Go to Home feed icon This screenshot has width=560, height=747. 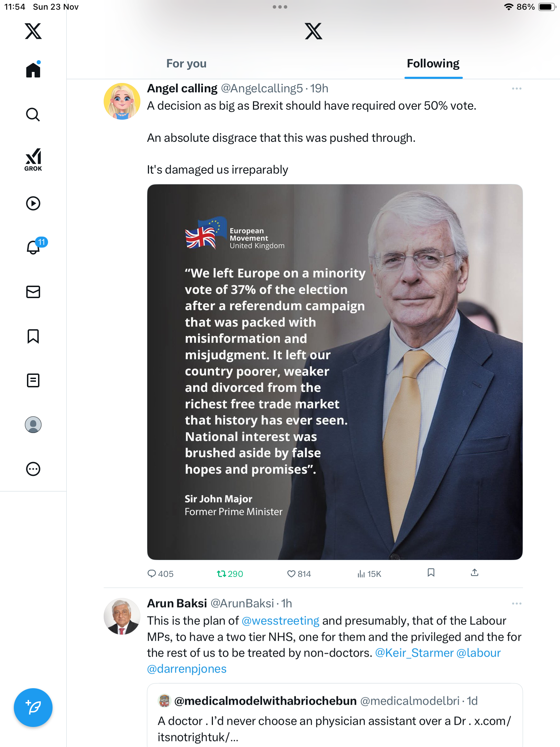33,70
